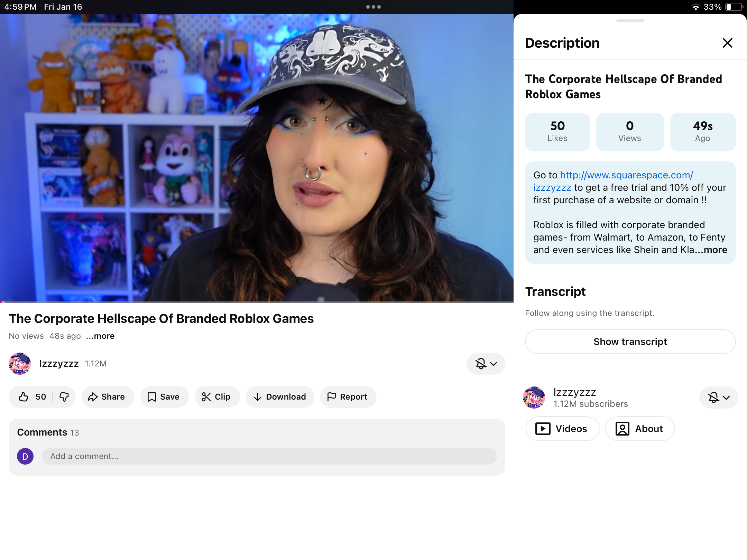The width and height of the screenshot is (747, 560).
Task: Open the squarespace.com sponsor link
Action: [626, 175]
